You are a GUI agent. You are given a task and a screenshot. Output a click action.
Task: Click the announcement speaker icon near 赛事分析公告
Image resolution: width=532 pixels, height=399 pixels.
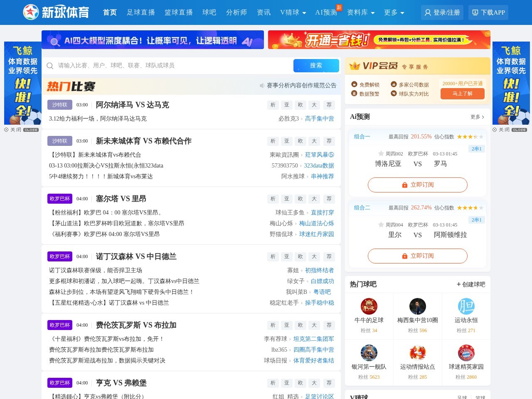click(263, 86)
